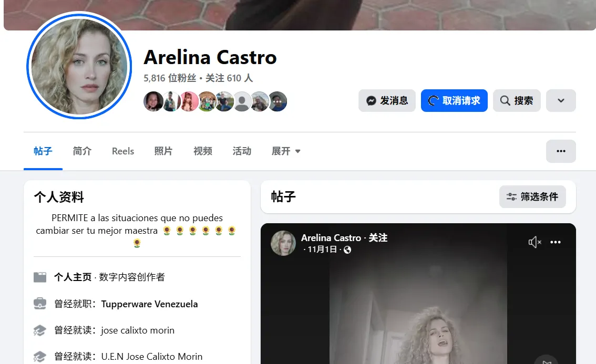Image resolution: width=596 pixels, height=364 pixels.
Task: Click the blue-ringed profile picture
Action: pyautogui.click(x=79, y=67)
